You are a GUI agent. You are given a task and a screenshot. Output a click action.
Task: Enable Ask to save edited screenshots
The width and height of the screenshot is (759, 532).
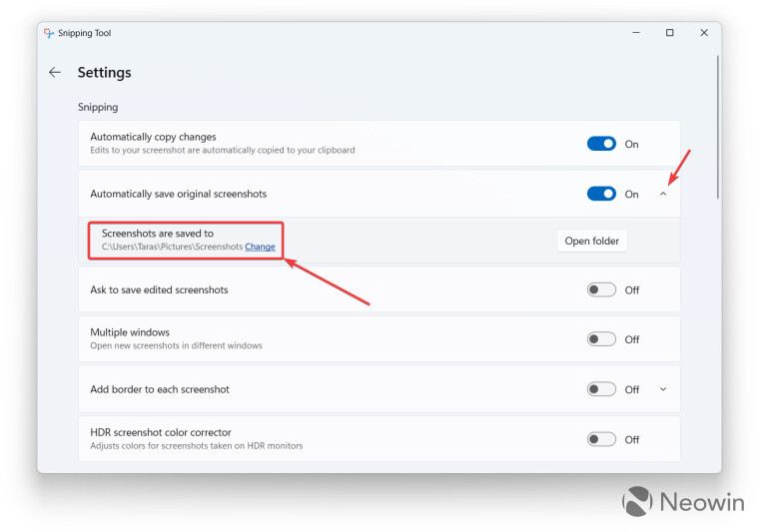(x=601, y=289)
